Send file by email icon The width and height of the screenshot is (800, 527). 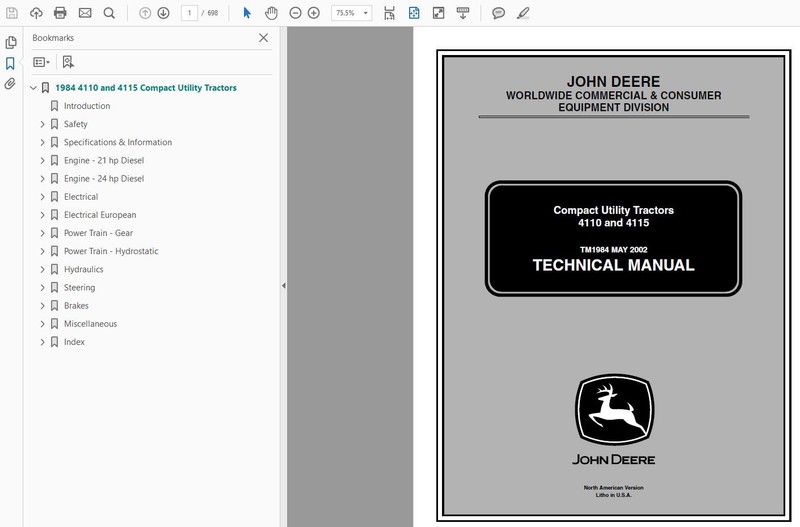[x=85, y=13]
